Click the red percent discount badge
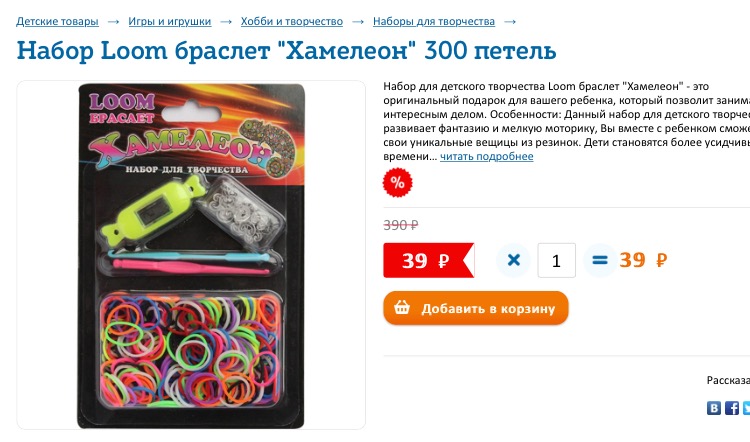750x442 pixels. 397,182
